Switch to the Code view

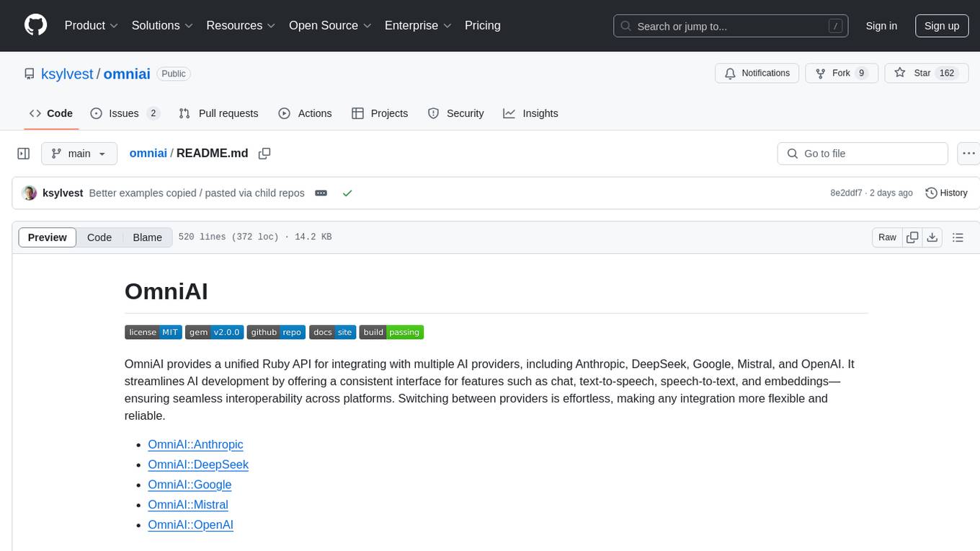[99, 237]
